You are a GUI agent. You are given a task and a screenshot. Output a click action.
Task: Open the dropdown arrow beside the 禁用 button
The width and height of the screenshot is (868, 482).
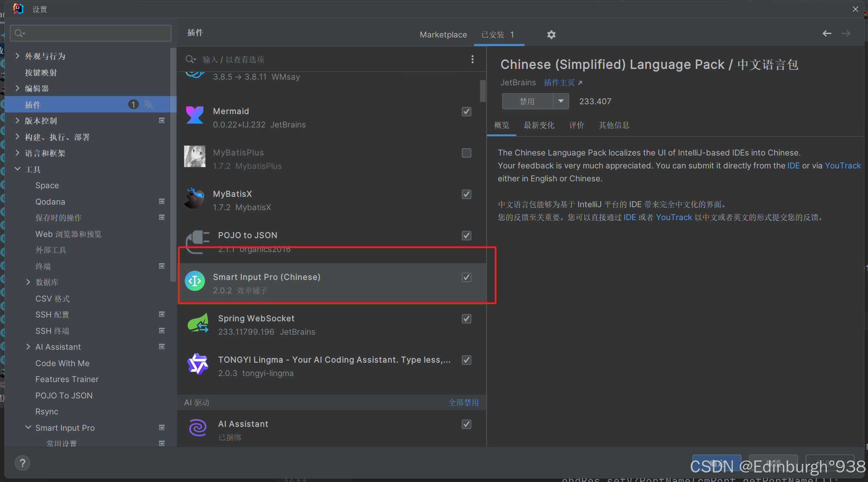pyautogui.click(x=561, y=101)
